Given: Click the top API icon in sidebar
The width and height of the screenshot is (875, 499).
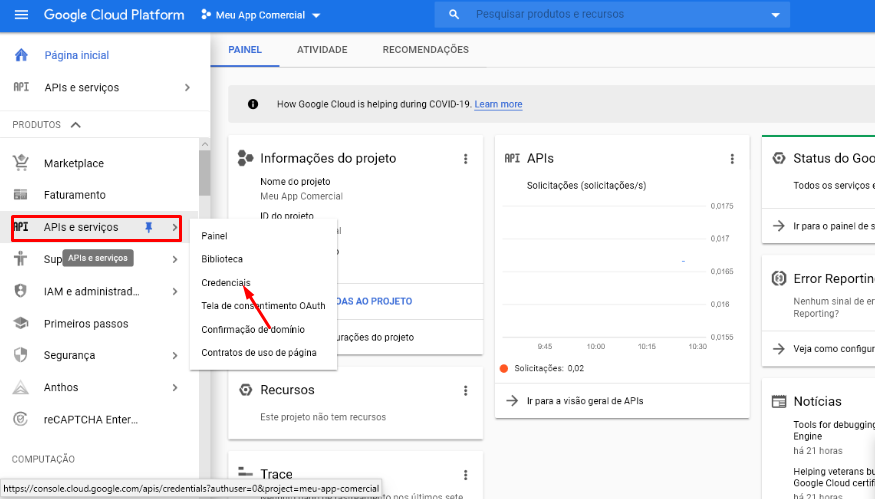Looking at the screenshot, I should tap(21, 87).
